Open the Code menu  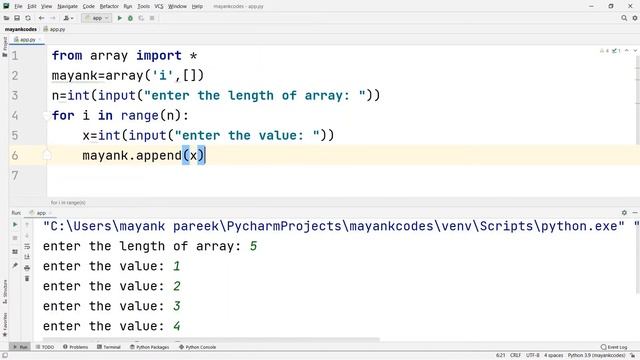tap(89, 6)
